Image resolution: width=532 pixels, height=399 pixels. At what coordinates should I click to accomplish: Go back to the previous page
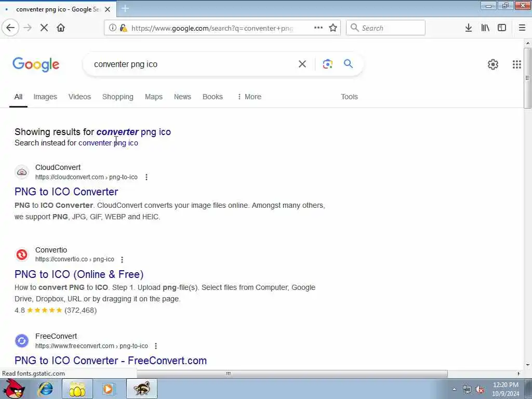(x=10, y=28)
